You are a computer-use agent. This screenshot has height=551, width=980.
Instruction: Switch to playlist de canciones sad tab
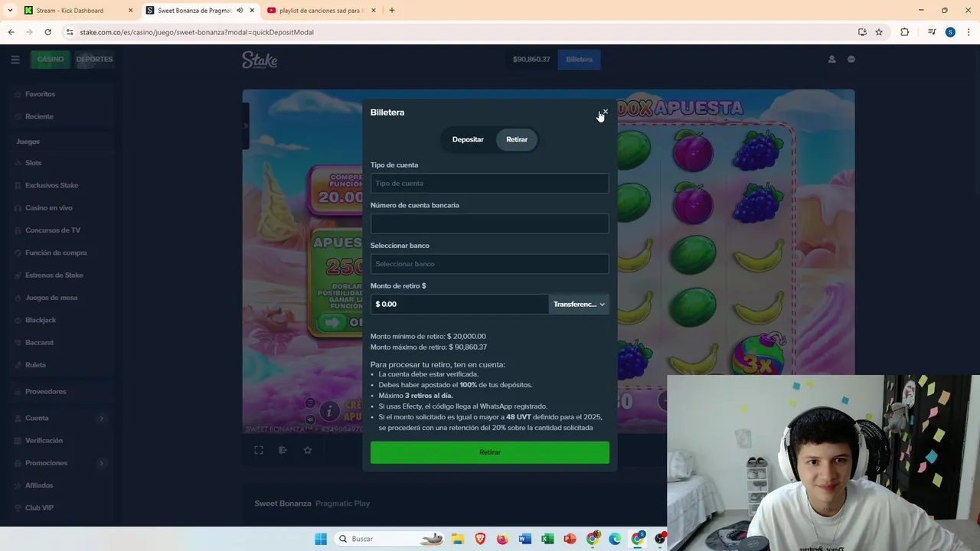click(x=320, y=11)
